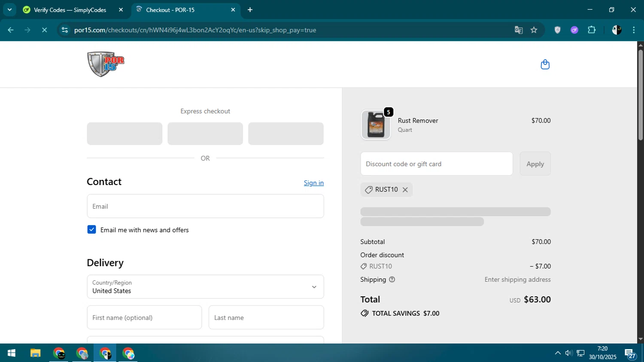Click the RUST10 order discount line
644x362 pixels.
click(x=456, y=266)
